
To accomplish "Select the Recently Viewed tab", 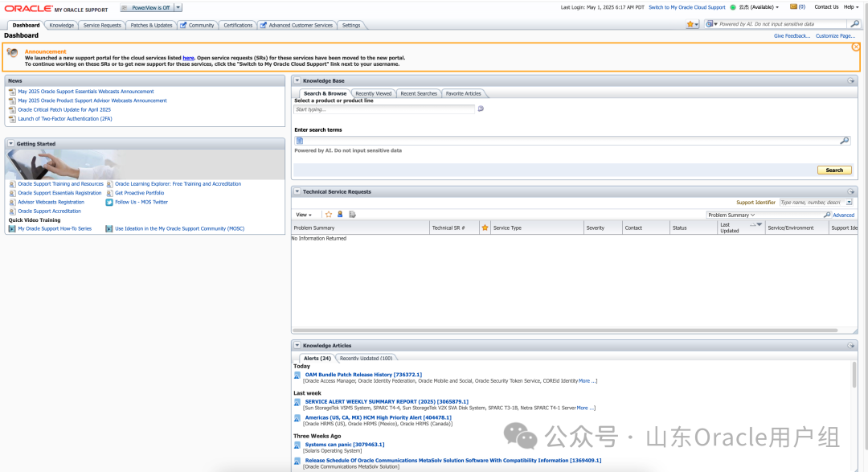I will click(x=373, y=93).
